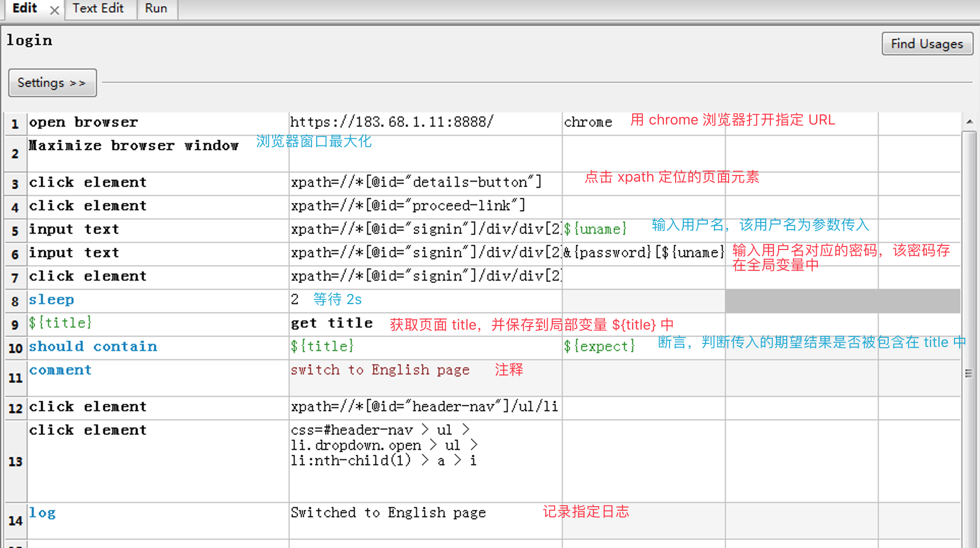Image resolution: width=980 pixels, height=548 pixels.
Task: Select row header number 5
Action: pyautogui.click(x=15, y=231)
